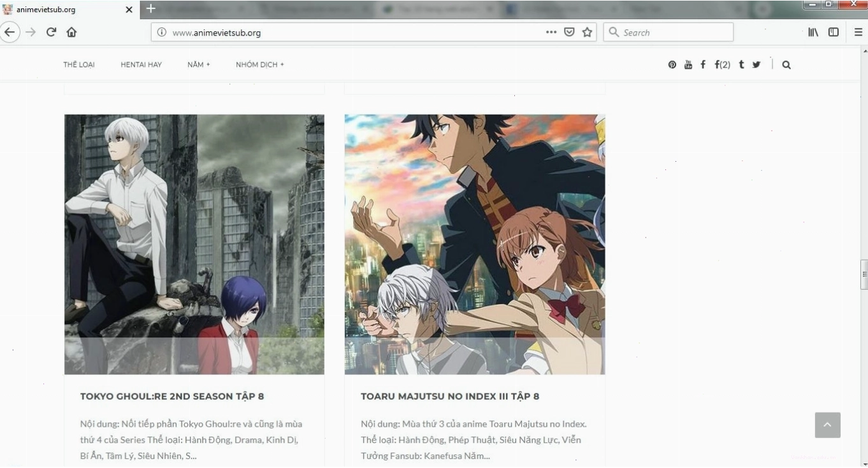
Task: Click Index III description starting 'Nội dung: Mùa thứ 3'
Action: (474, 440)
